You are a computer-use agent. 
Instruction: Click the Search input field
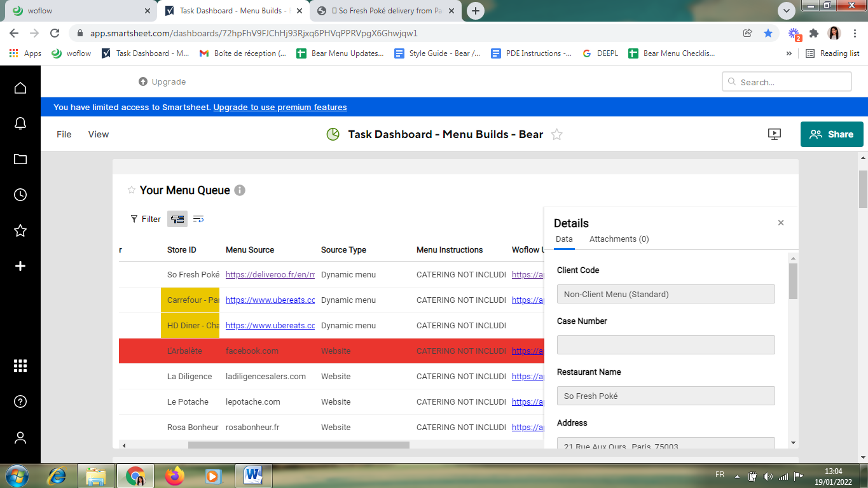coord(787,82)
